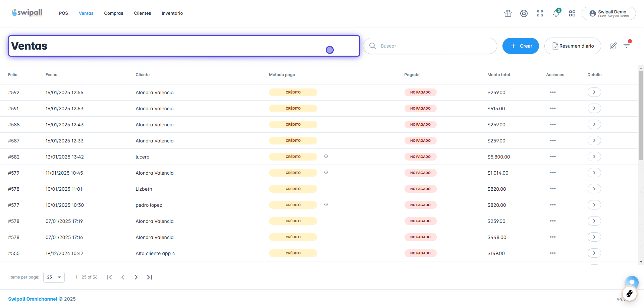Image resolution: width=644 pixels, height=308 pixels.
Task: Expand the actions dots for sale #588
Action: (x=553, y=124)
